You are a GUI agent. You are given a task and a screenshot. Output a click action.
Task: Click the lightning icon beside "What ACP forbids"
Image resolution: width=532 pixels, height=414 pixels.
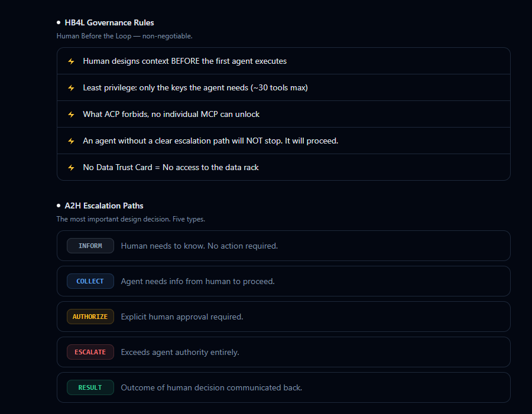(x=71, y=115)
